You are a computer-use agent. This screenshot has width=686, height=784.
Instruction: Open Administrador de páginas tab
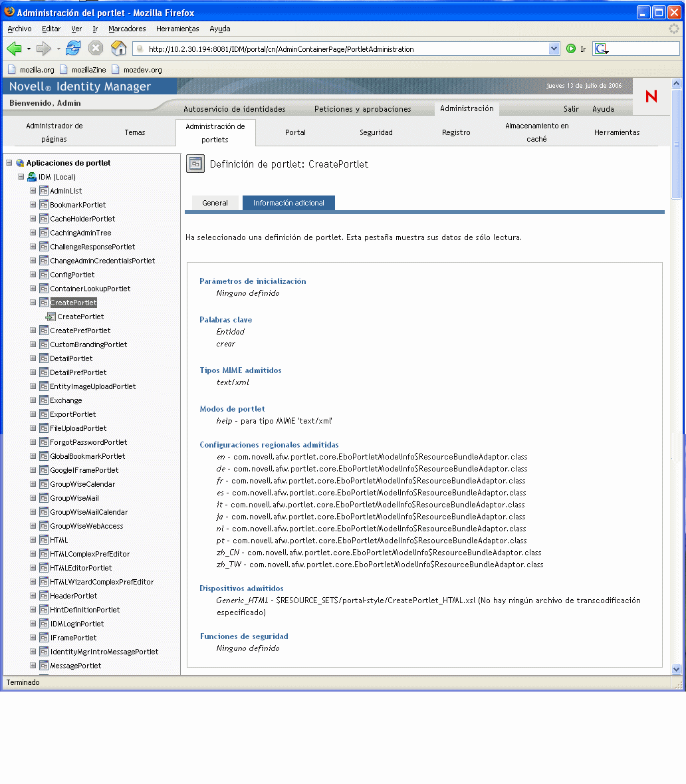[54, 132]
